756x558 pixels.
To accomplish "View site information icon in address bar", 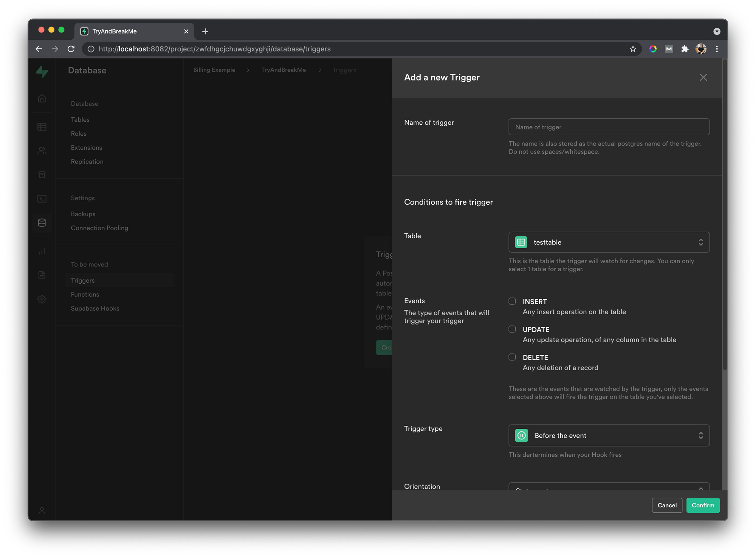I will pos(91,49).
